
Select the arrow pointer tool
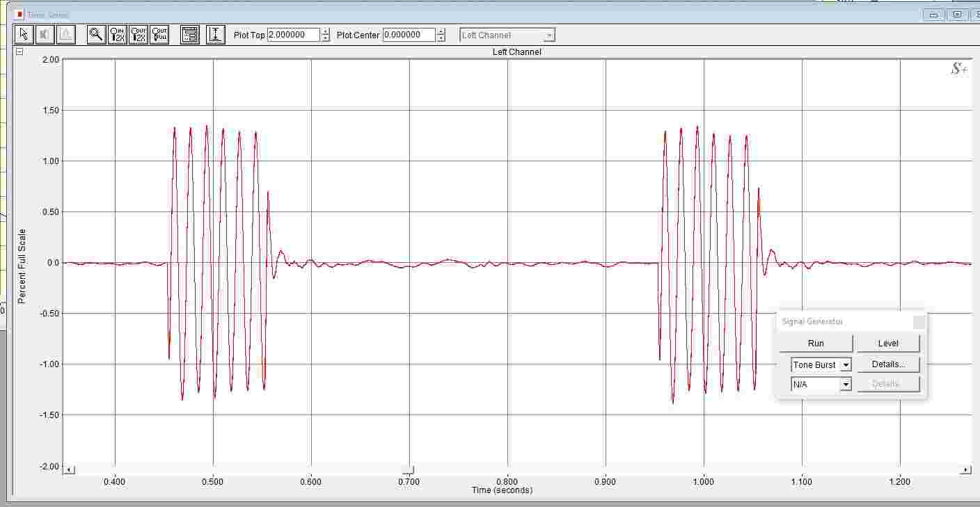tap(24, 34)
